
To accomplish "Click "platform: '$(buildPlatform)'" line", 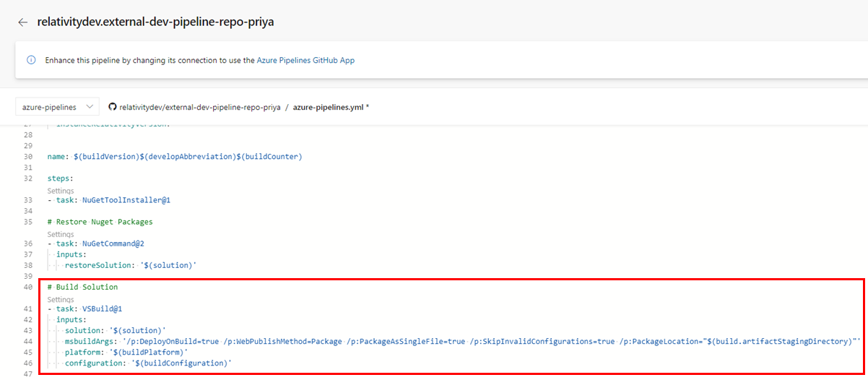I will (x=126, y=352).
